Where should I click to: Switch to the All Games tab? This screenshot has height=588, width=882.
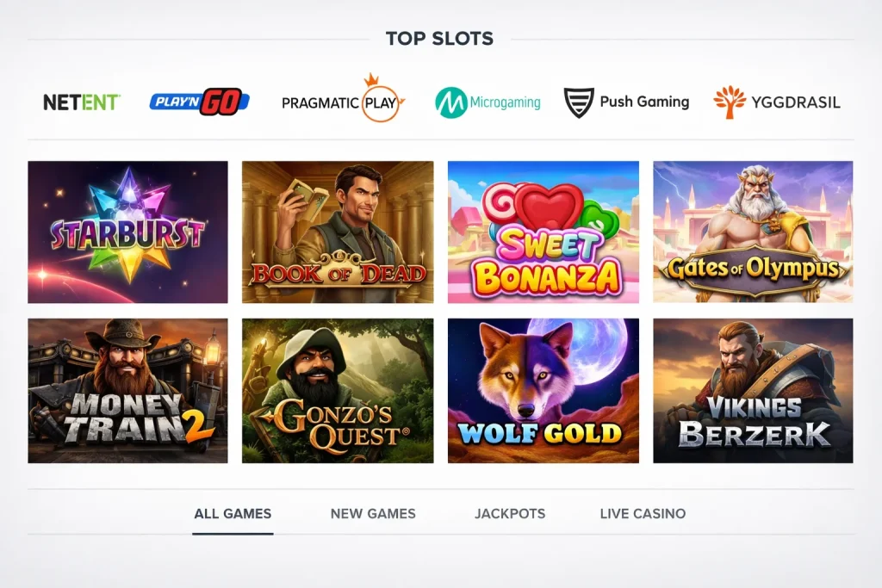click(x=233, y=514)
